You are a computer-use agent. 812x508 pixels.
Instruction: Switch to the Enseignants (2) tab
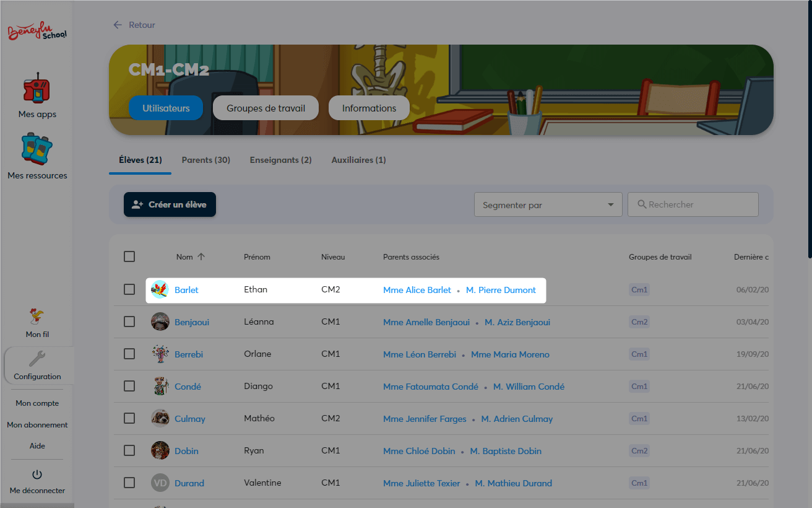click(280, 160)
